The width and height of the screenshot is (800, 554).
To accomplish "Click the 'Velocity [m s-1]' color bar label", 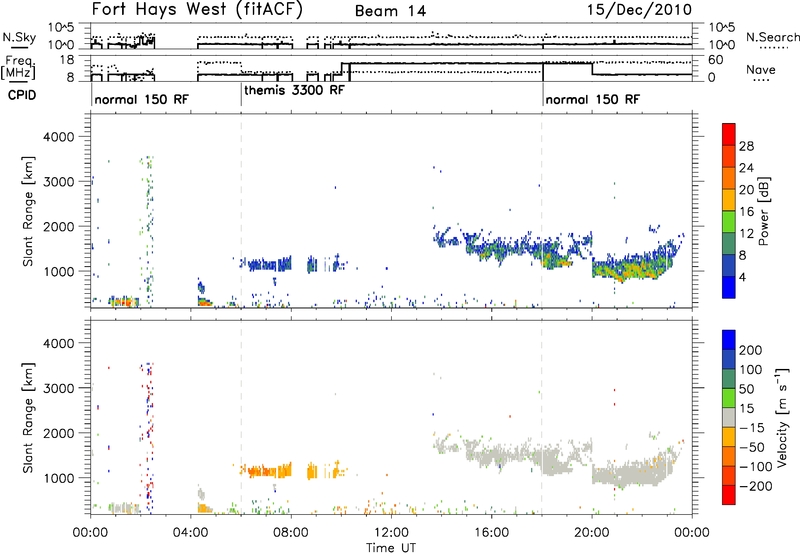I will [782, 417].
